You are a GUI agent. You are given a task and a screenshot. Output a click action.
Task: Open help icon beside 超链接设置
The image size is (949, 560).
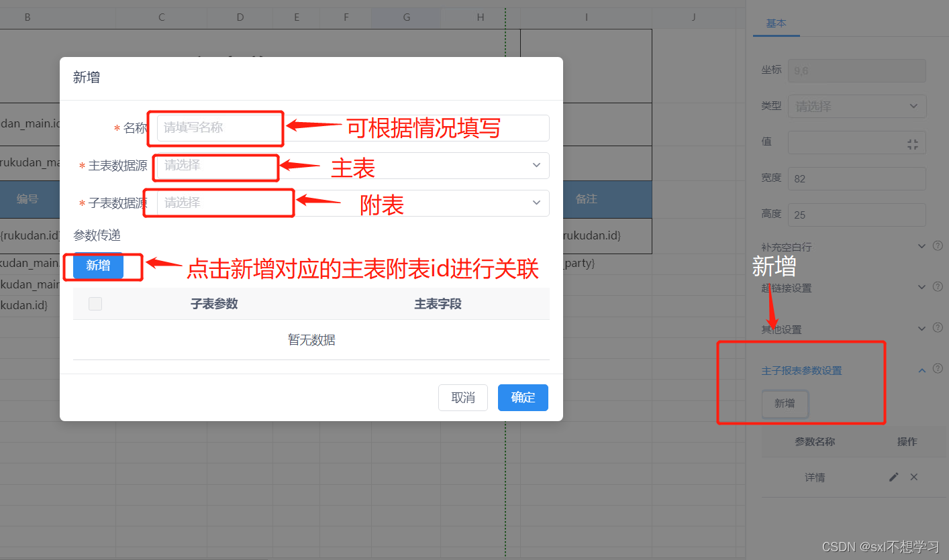938,287
